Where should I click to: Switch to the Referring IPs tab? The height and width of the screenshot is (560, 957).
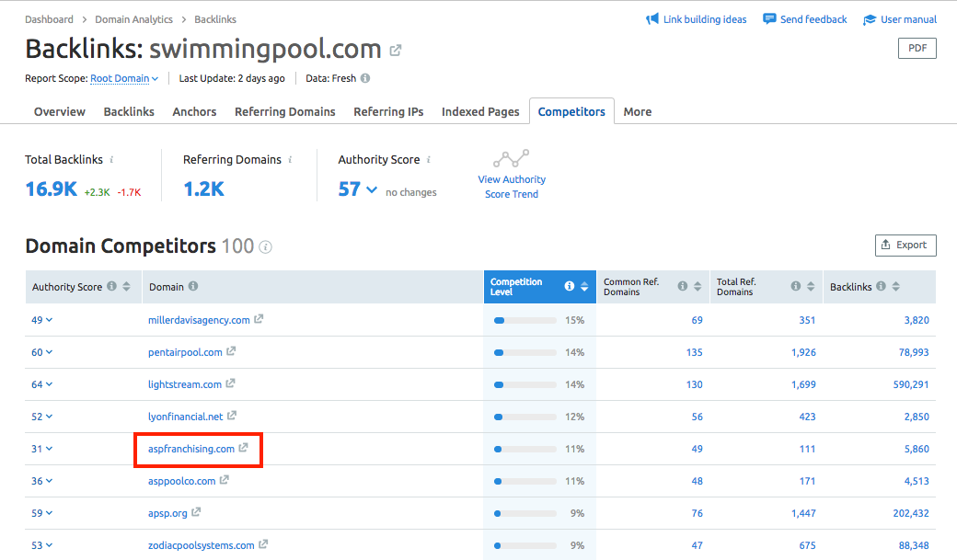pyautogui.click(x=388, y=111)
